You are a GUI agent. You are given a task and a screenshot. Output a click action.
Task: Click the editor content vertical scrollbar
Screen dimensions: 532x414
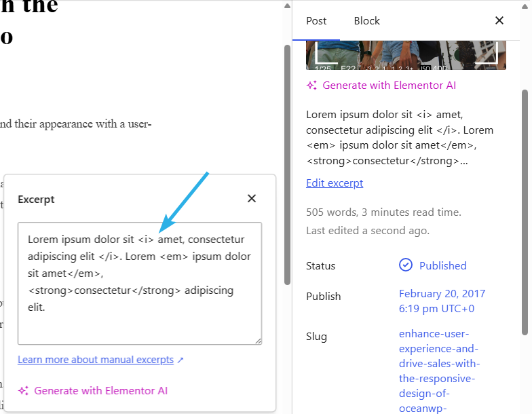[288, 165]
